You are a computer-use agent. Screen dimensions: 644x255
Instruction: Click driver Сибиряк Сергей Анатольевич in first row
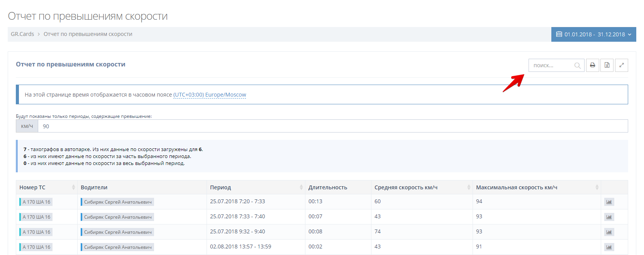118,202
